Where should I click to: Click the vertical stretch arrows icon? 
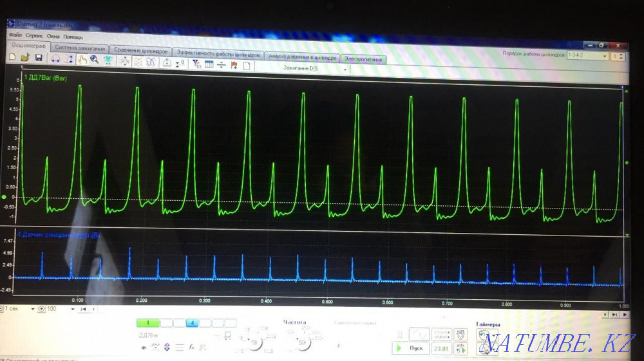70,60
